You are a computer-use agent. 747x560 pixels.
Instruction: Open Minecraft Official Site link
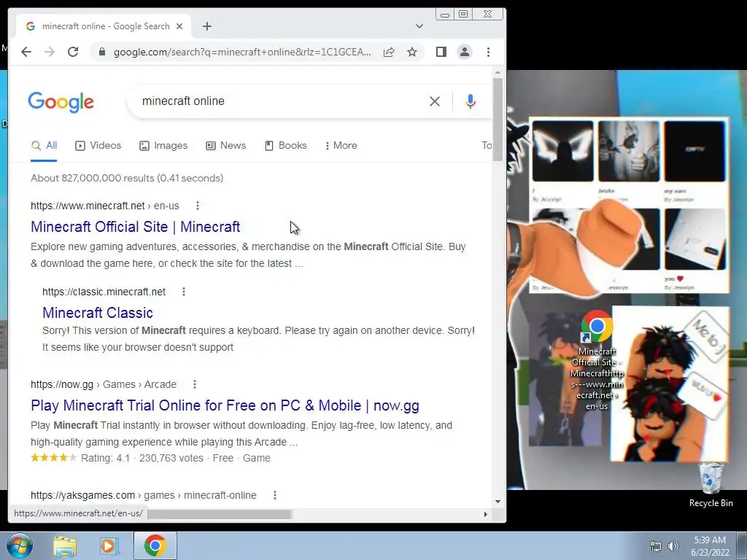tap(135, 227)
